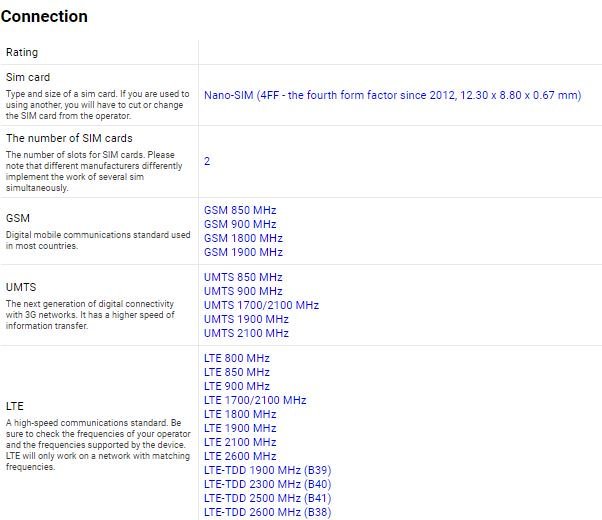This screenshot has height=520, width=602.
Task: Select the UMTS 1900 MHz link
Action: (246, 320)
